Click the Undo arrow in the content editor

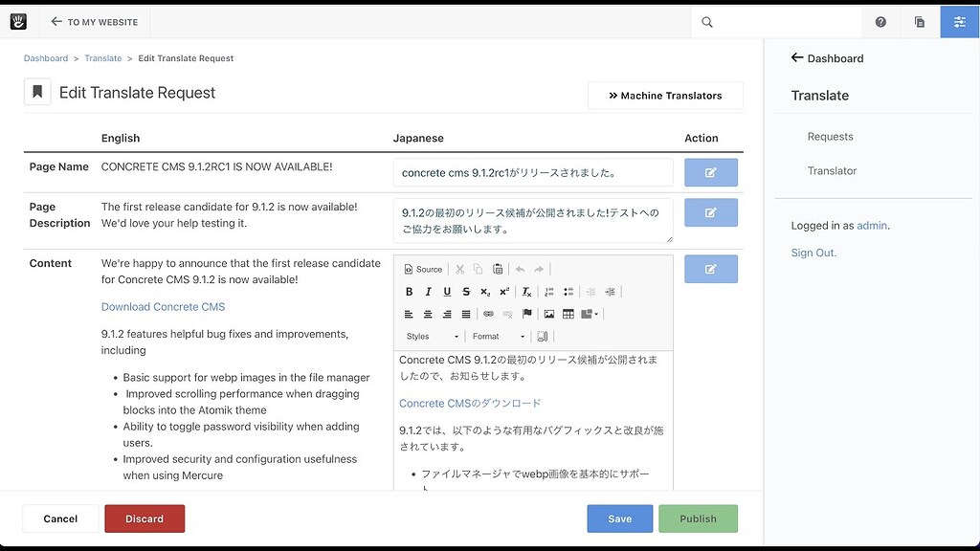[521, 269]
